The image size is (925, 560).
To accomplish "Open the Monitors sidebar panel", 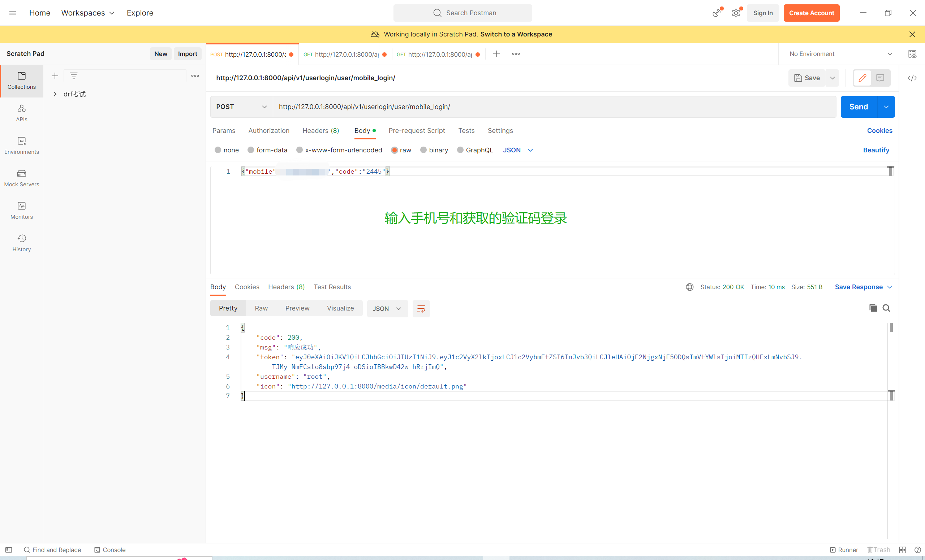I will tap(21, 210).
